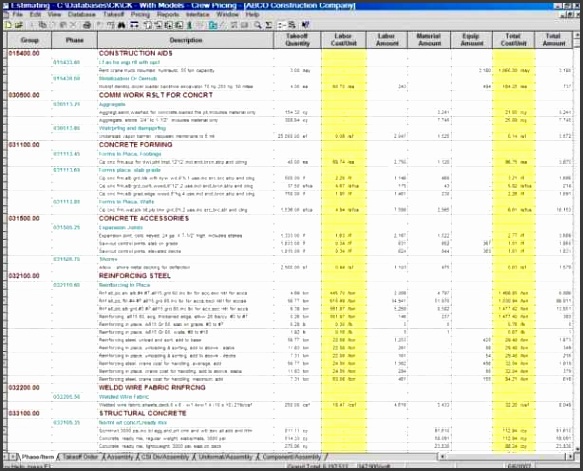This screenshot has height=471, width=583.
Task: Click the Copy toolbar icon
Action: click(x=43, y=25)
